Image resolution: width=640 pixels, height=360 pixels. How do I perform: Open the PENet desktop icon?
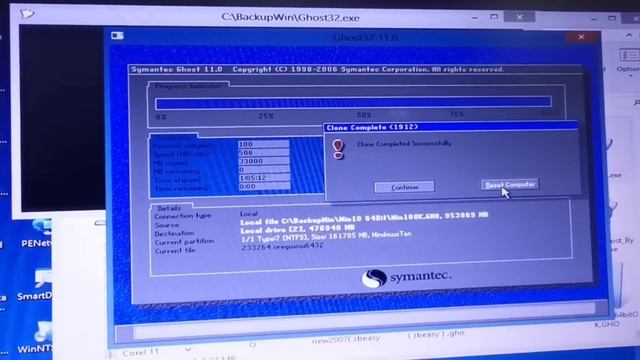click(37, 233)
